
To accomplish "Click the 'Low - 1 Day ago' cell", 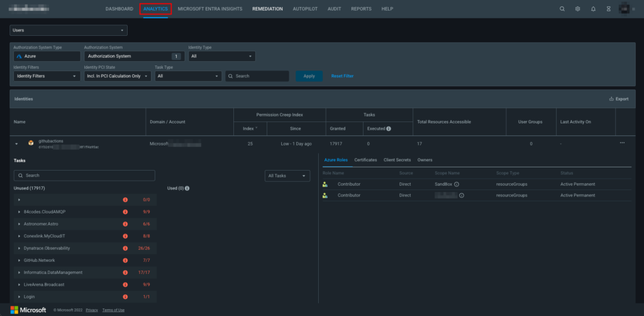I will pyautogui.click(x=296, y=144).
